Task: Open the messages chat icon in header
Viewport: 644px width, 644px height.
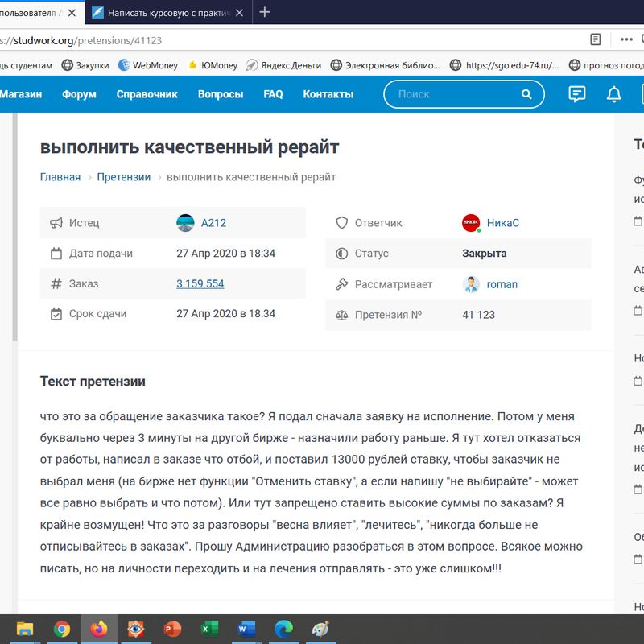Action: 577,94
